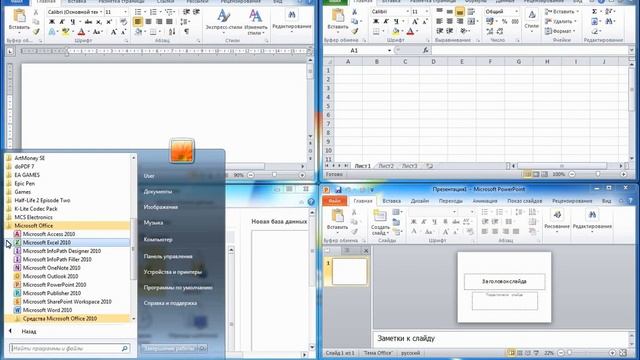Viewport: 640px width, 360px height.
Task: Click the Start menu search field
Action: [69, 348]
